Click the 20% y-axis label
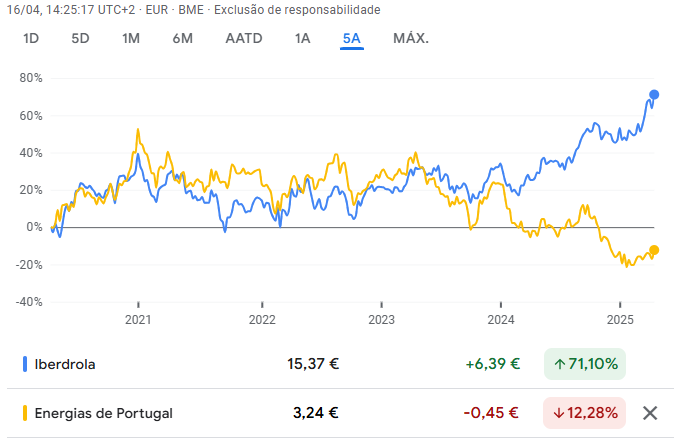The width and height of the screenshot is (682, 439). [x=31, y=190]
